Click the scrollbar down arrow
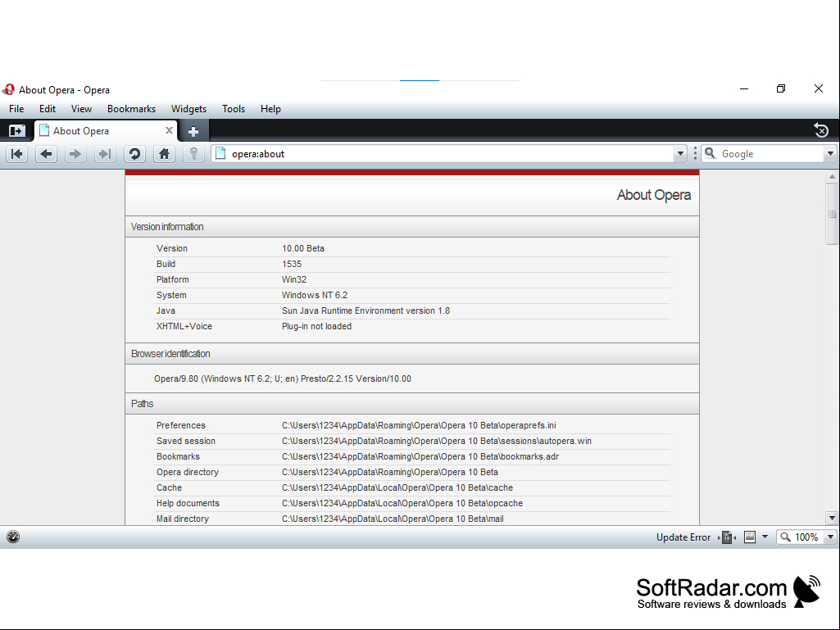The image size is (840, 630). (x=832, y=518)
